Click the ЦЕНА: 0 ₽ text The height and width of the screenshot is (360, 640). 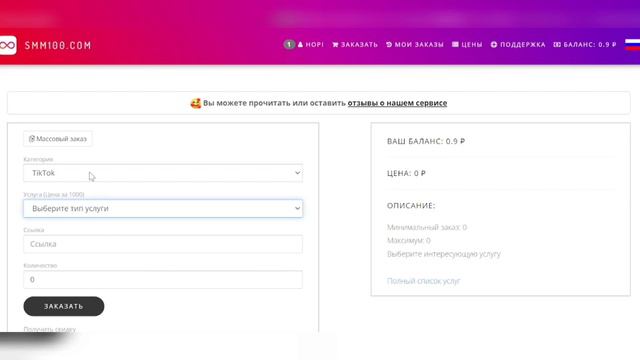[x=406, y=173]
